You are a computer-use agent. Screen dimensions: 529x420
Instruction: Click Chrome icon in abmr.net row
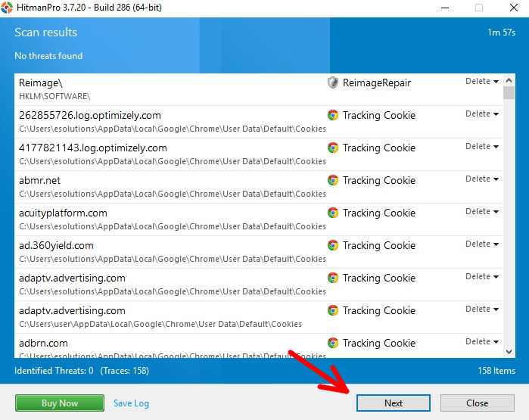(333, 180)
